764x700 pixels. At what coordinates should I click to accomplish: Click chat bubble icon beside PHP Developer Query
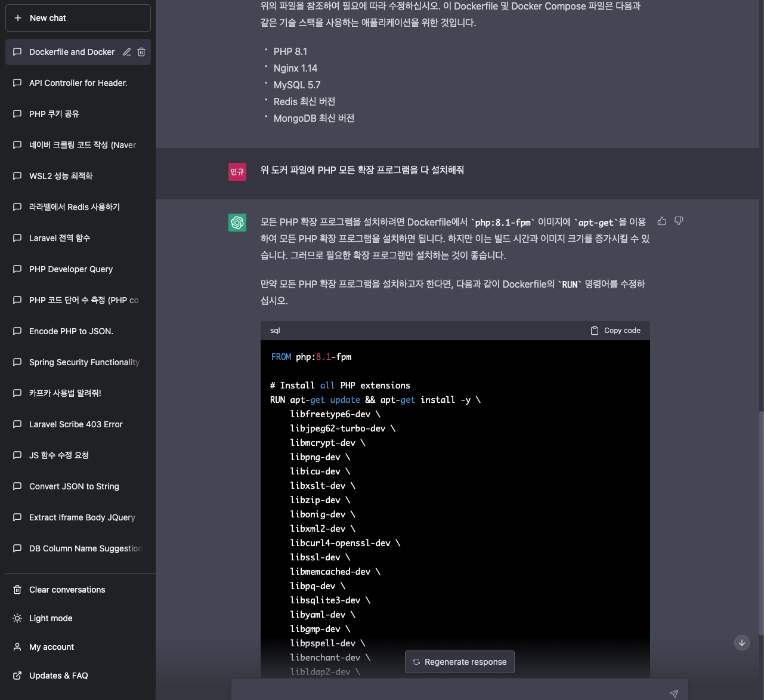point(17,269)
